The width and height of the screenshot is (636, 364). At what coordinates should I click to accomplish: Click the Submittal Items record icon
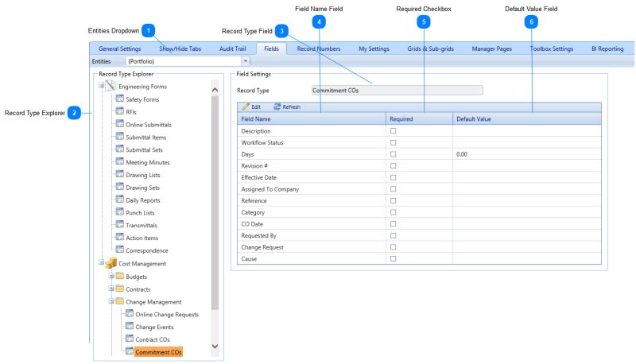click(x=120, y=136)
